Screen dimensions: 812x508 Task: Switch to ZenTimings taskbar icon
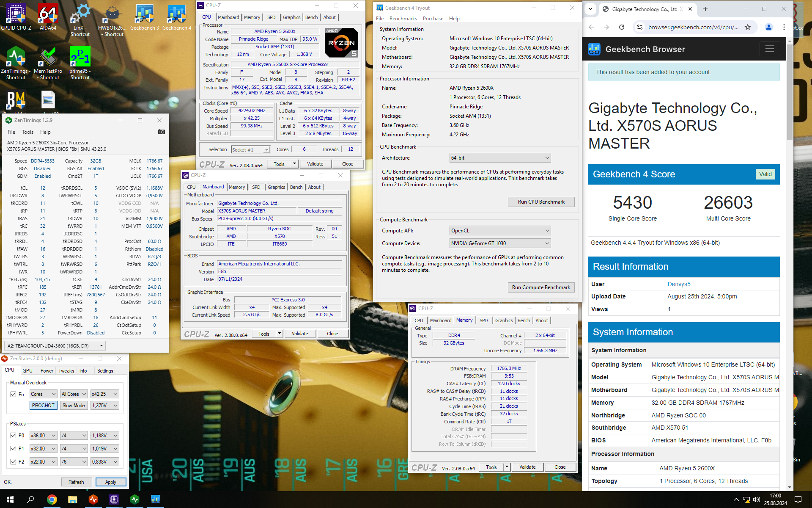tap(134, 500)
